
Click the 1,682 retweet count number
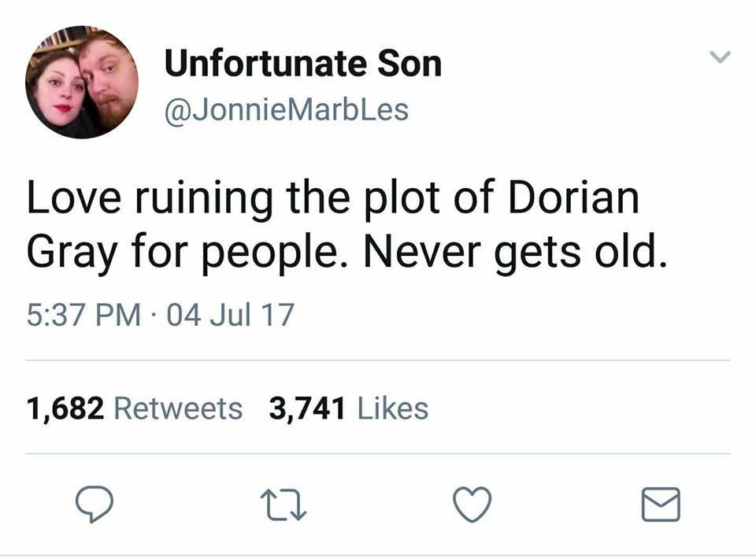point(65,408)
